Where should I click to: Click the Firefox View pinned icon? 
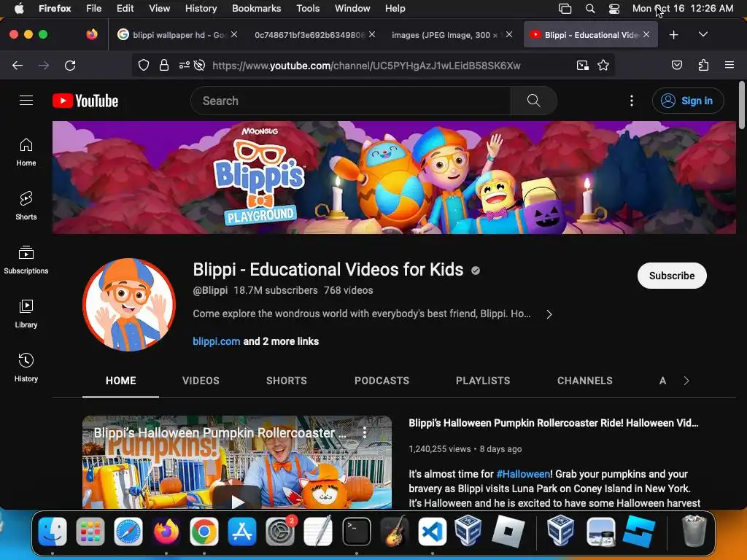tap(92, 34)
